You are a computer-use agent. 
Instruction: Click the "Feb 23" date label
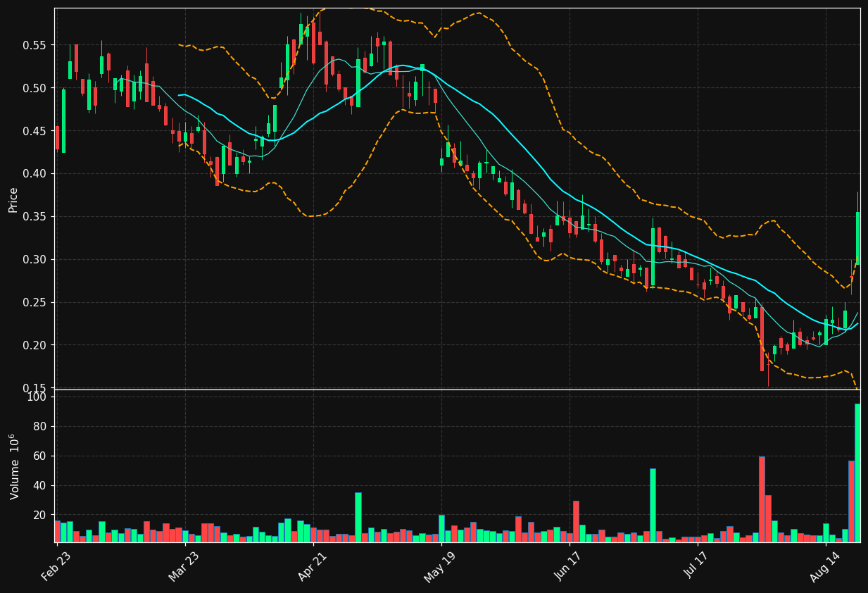pos(56,567)
